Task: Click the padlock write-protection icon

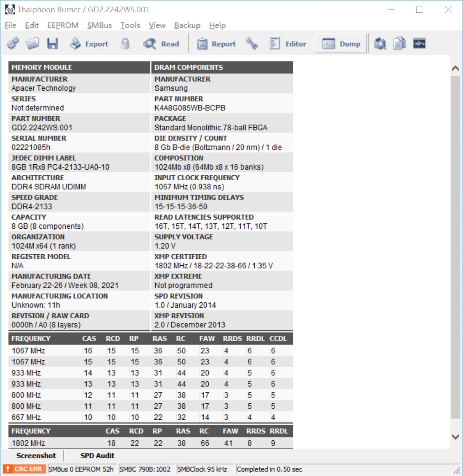Action: 125,44
